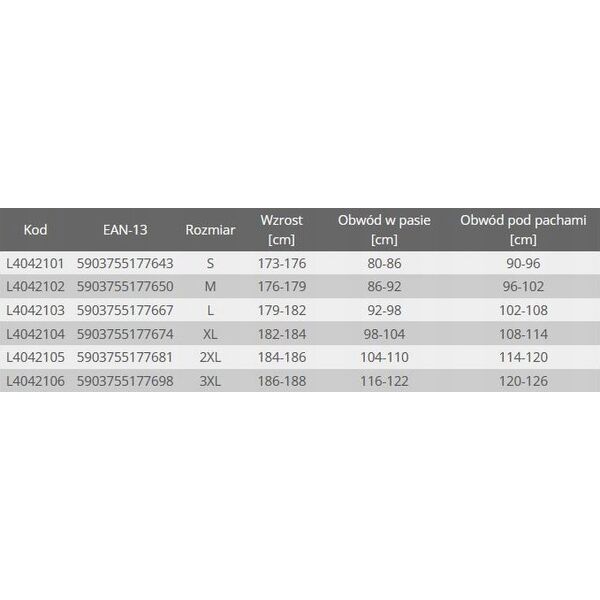Click EAN number 5903755177698

pyautogui.click(x=125, y=381)
